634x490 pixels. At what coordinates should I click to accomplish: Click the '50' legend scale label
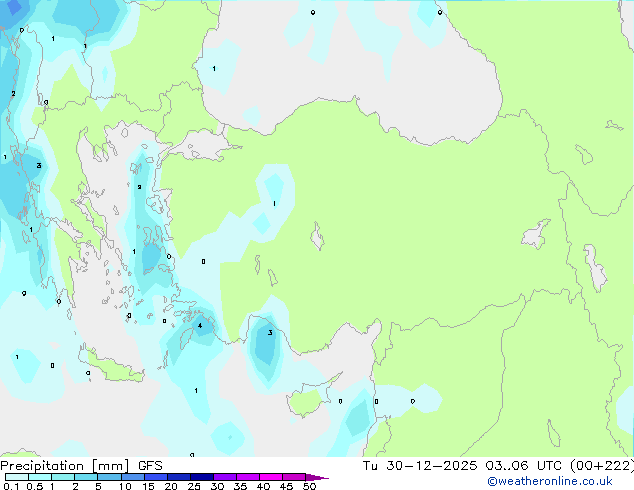[x=309, y=486]
